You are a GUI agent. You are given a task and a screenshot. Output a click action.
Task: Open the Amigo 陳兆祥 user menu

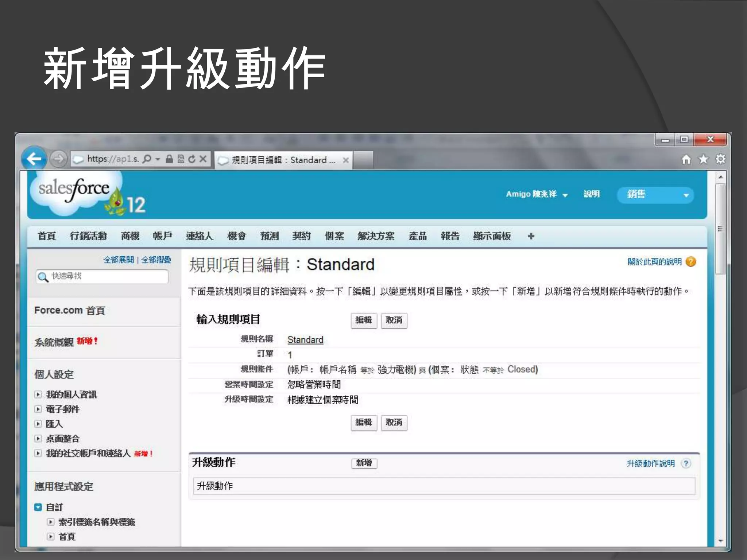click(x=537, y=194)
